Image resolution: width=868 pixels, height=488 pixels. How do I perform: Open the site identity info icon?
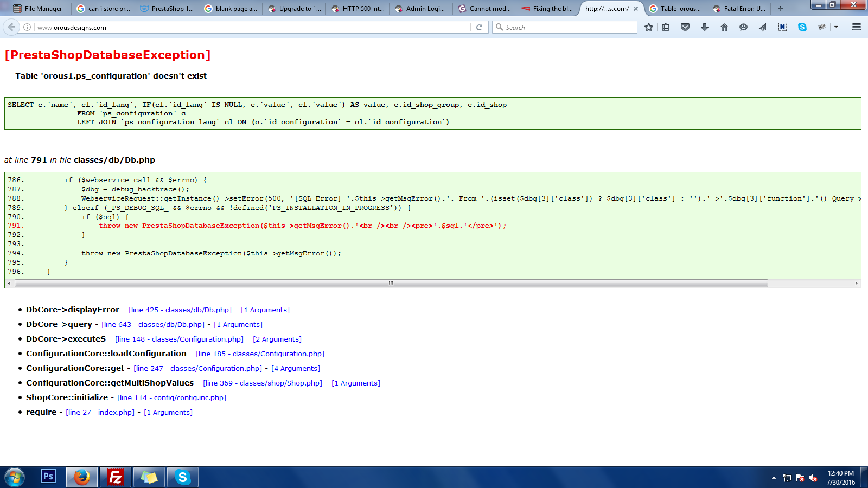[27, 27]
